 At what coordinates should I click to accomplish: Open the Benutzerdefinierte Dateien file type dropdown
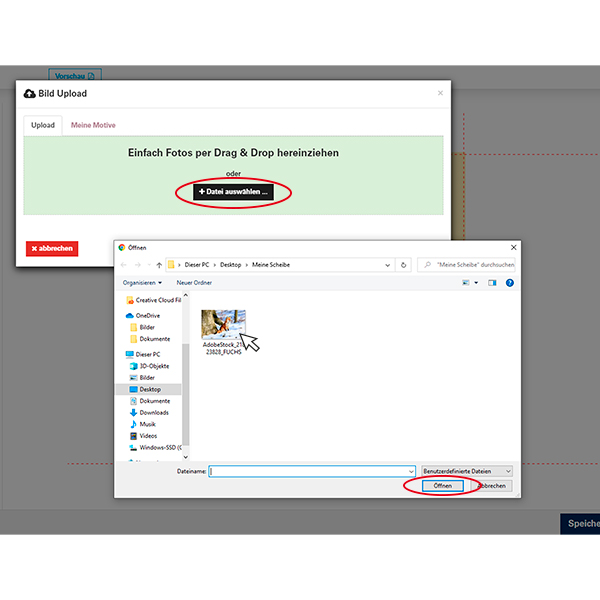coord(467,470)
